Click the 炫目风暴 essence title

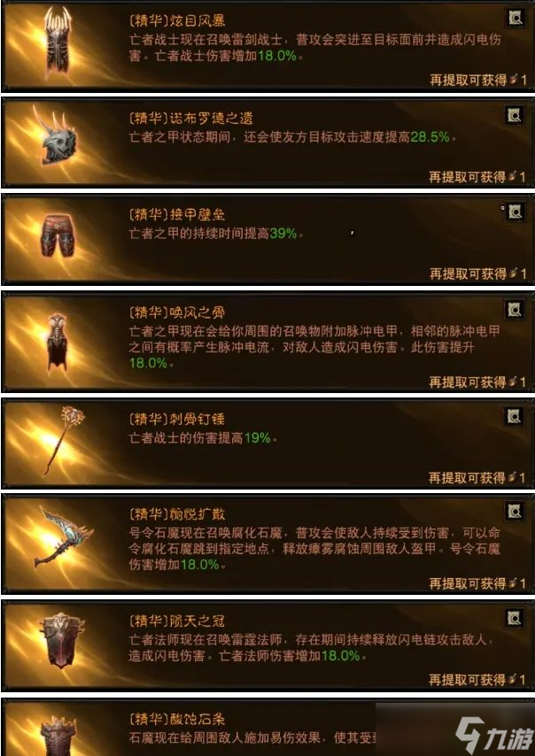[177, 20]
